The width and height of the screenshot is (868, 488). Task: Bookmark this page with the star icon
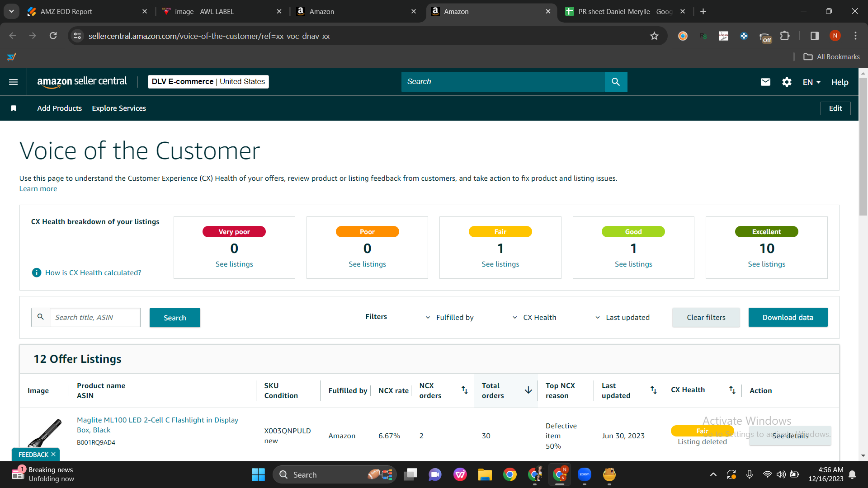click(x=654, y=36)
